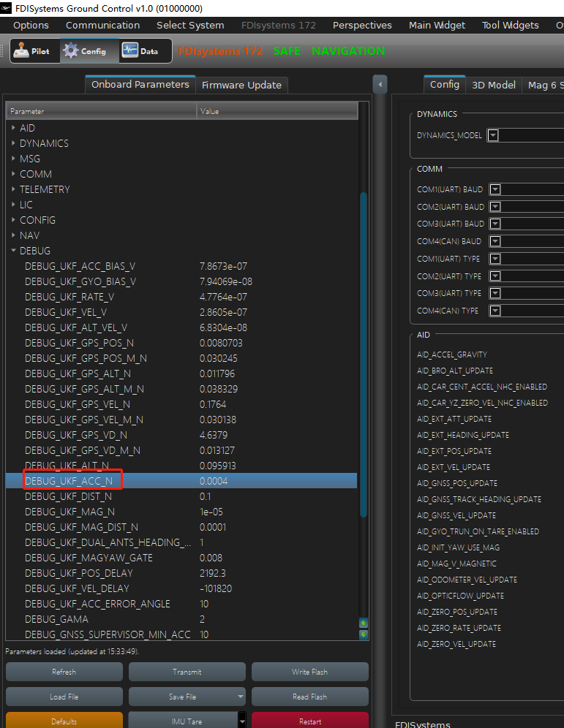
Task: Expand the NAV parameter group
Action: point(13,235)
